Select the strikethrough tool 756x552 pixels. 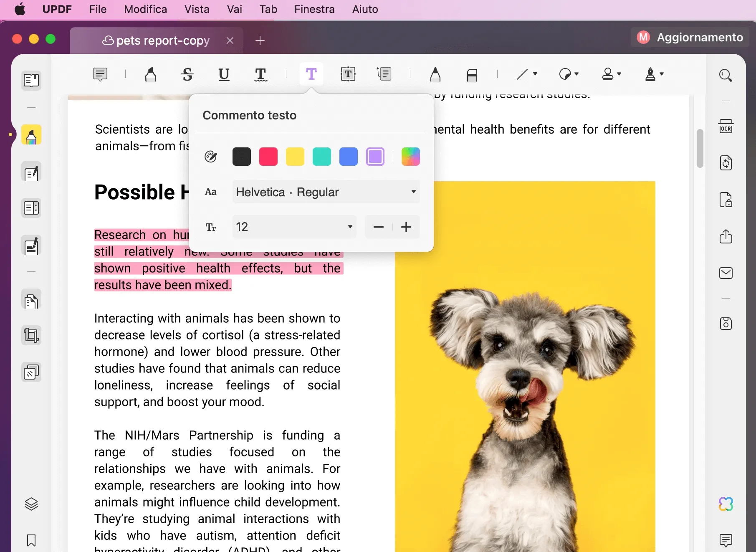point(187,74)
